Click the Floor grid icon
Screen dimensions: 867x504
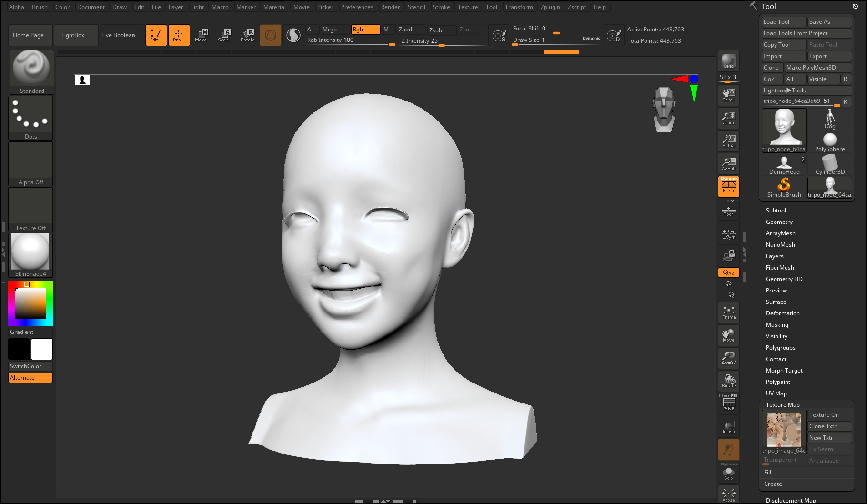click(x=728, y=211)
